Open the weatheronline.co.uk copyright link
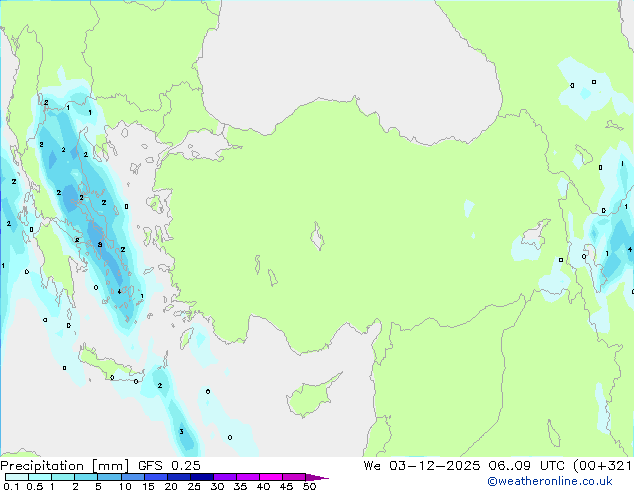The image size is (634, 490). pyautogui.click(x=549, y=481)
